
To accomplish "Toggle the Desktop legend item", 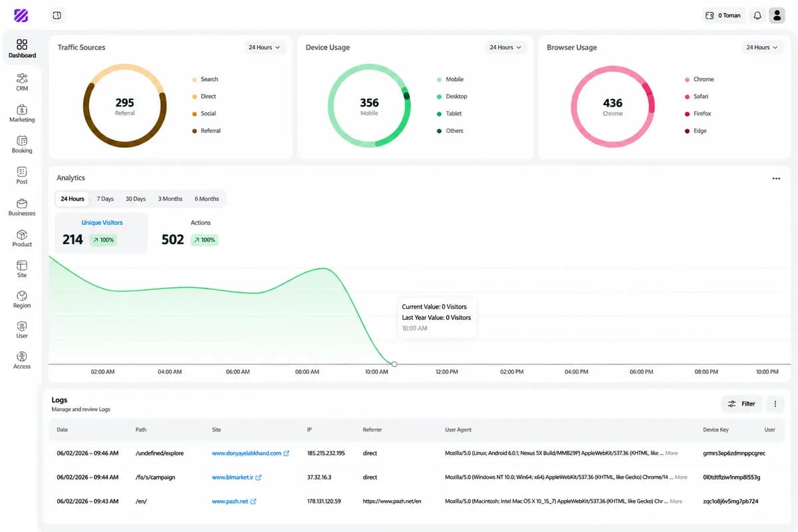I will pyautogui.click(x=452, y=96).
